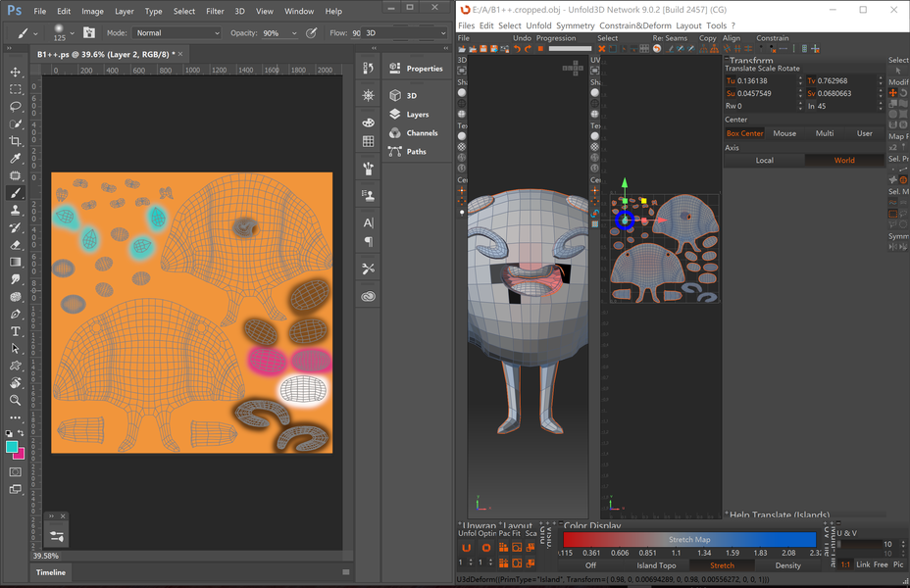Open the Timeline panel
The image size is (910, 588).
pos(50,572)
